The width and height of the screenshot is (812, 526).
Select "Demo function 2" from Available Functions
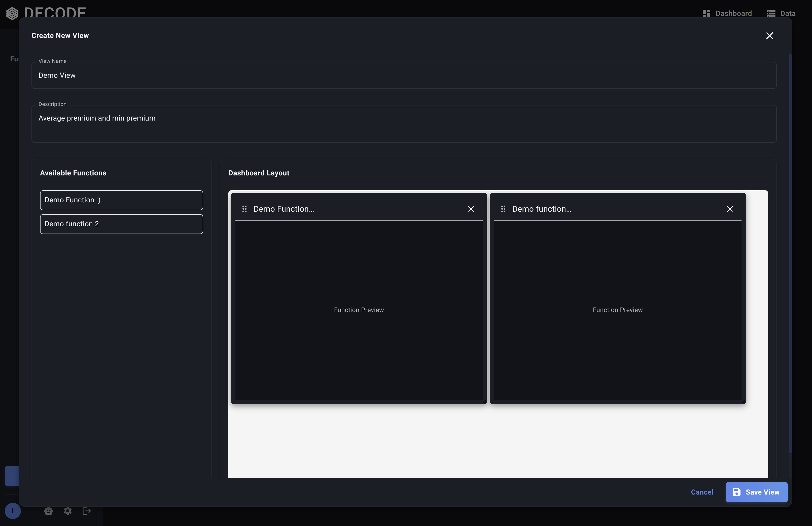pyautogui.click(x=121, y=224)
